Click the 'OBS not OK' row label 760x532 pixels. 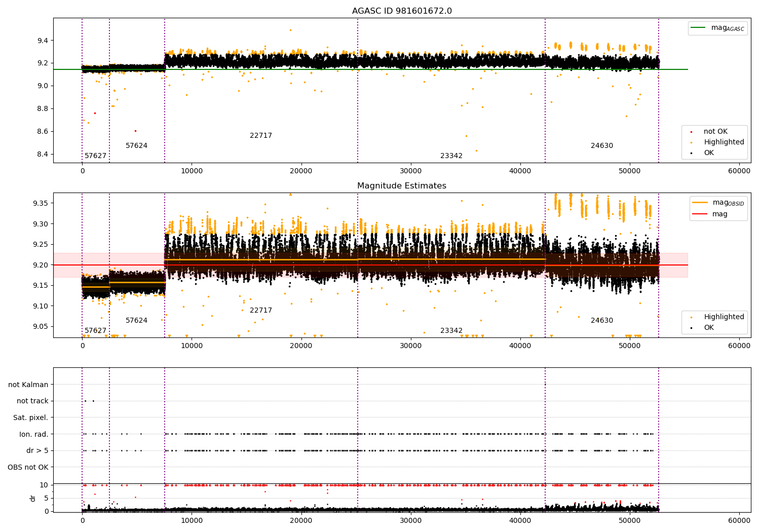pyautogui.click(x=28, y=467)
